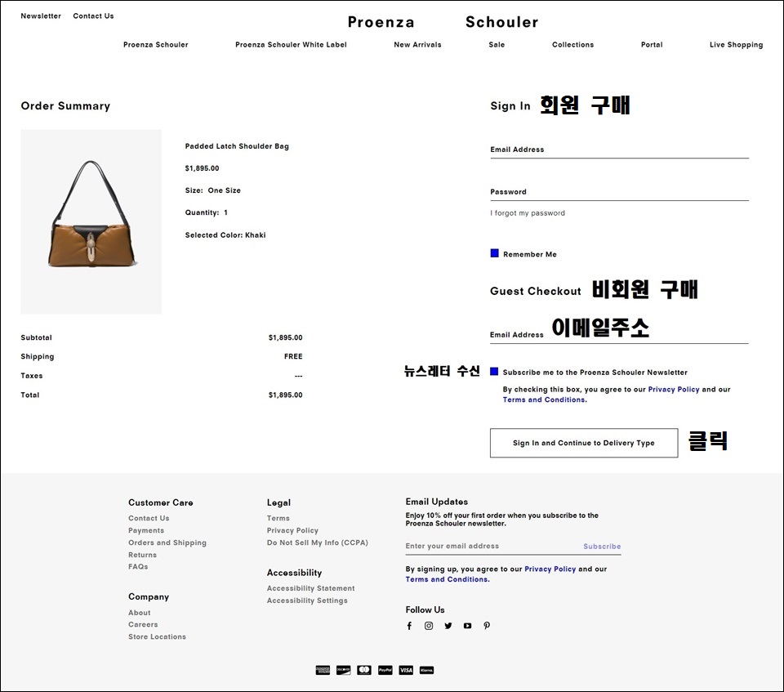The height and width of the screenshot is (692, 784).
Task: Click the footer Enter your email address field
Action: [x=492, y=546]
